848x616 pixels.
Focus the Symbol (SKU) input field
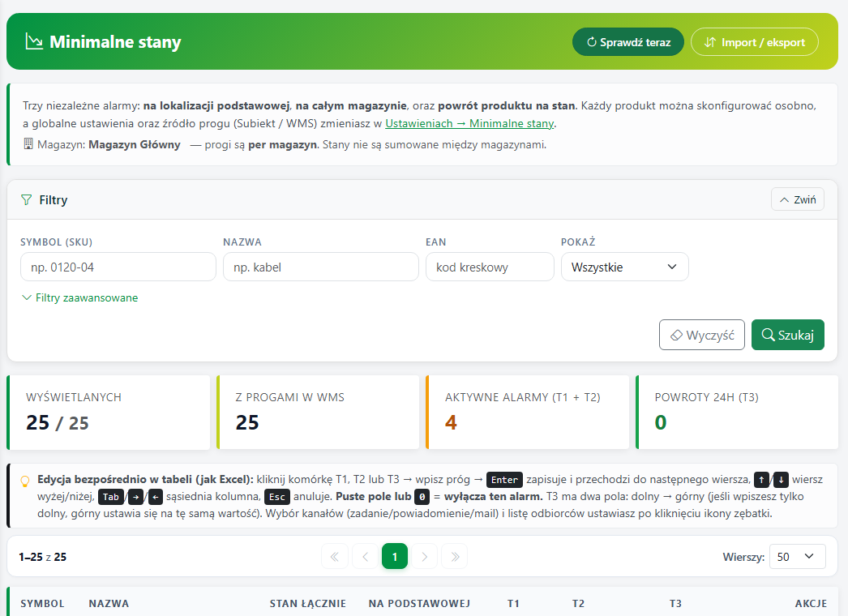pos(118,267)
